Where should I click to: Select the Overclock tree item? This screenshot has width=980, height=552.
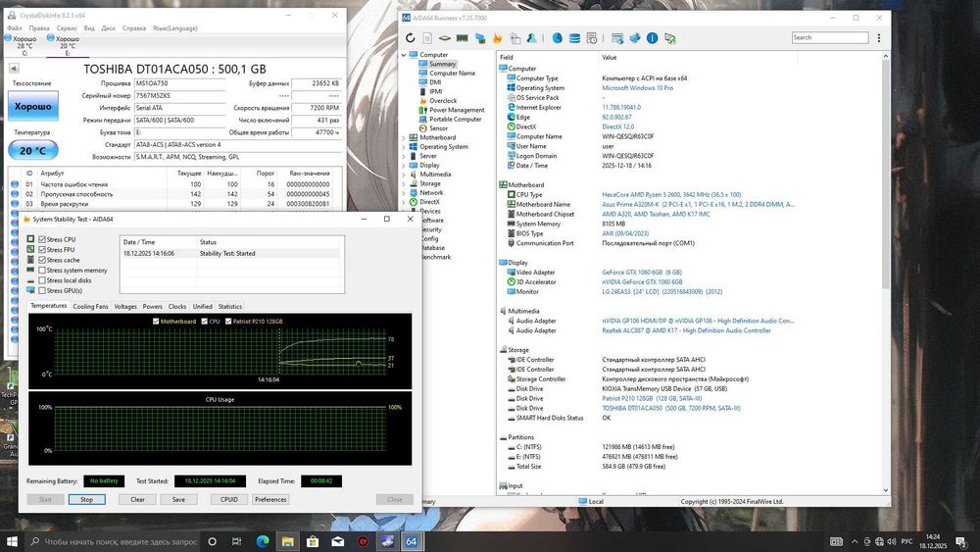coord(443,101)
